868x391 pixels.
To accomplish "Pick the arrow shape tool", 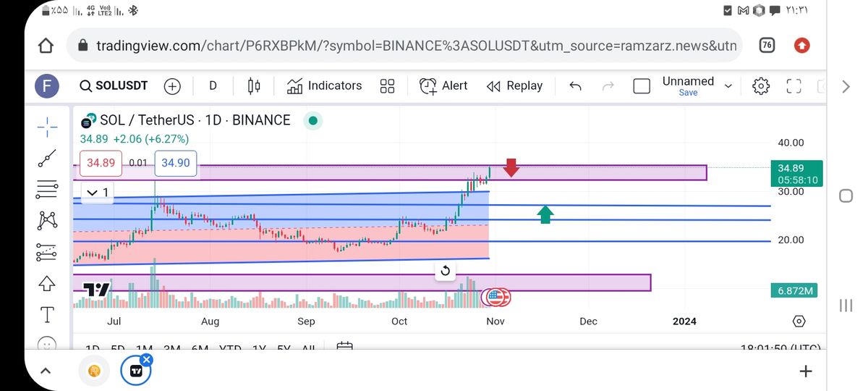I will (47, 283).
